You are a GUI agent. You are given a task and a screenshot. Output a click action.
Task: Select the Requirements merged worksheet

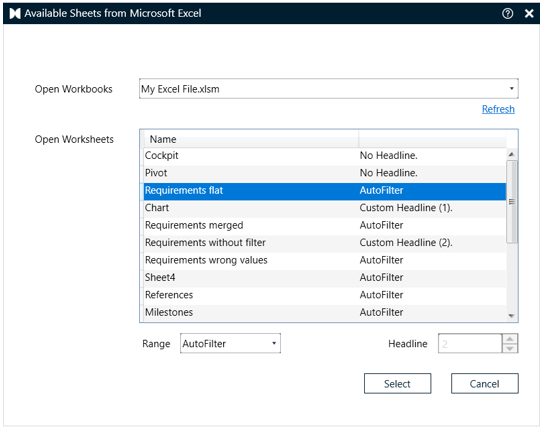pyautogui.click(x=325, y=225)
